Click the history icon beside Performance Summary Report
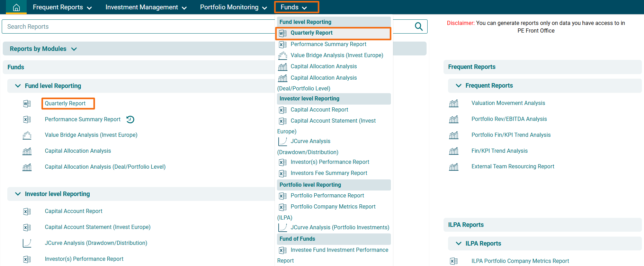 coord(130,119)
